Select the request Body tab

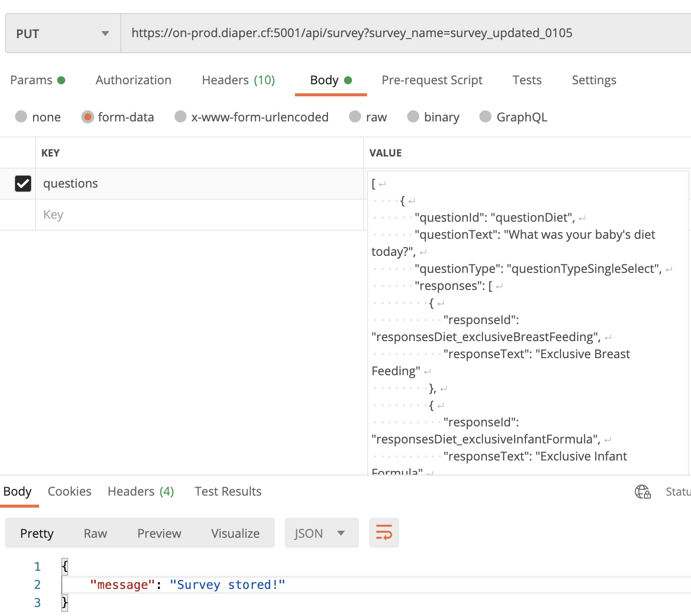coord(331,80)
